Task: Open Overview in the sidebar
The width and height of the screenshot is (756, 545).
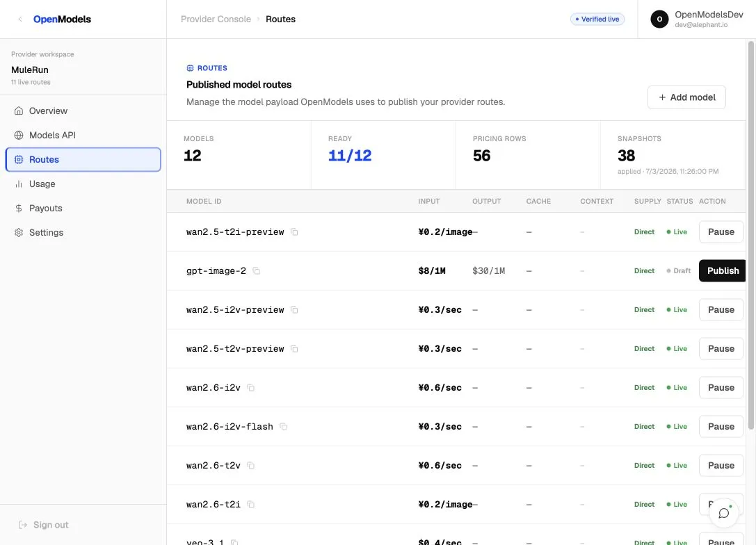Action: pos(83,111)
